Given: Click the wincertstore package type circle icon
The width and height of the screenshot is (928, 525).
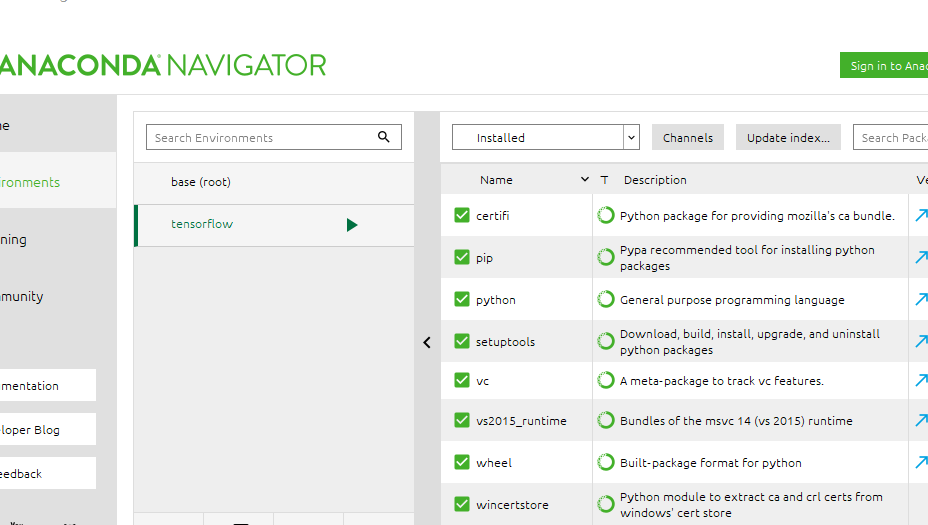Looking at the screenshot, I should (605, 504).
